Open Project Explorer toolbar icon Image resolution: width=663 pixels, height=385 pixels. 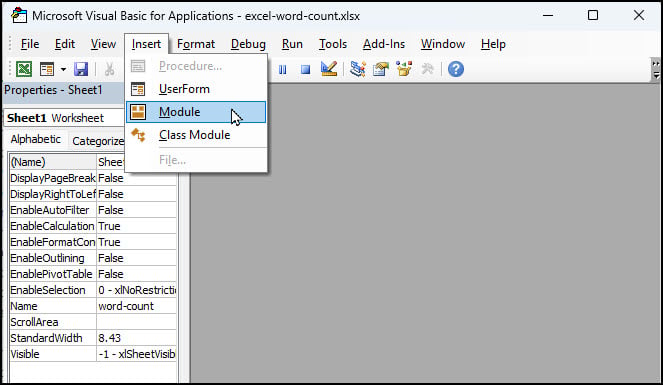[358, 69]
